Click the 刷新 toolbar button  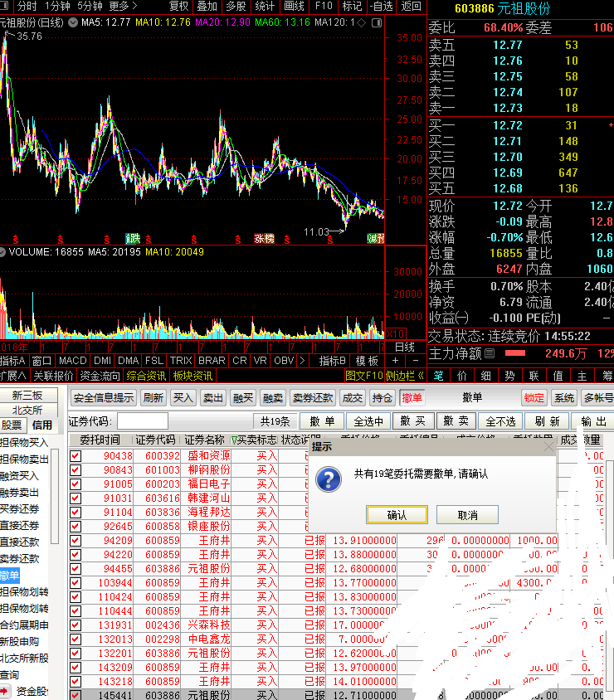click(x=153, y=397)
